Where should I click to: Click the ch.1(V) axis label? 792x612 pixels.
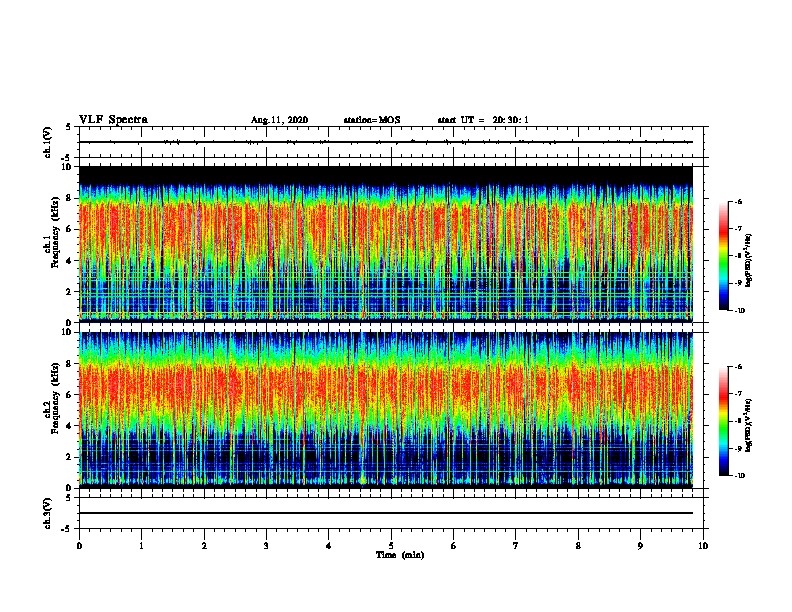click(47, 142)
